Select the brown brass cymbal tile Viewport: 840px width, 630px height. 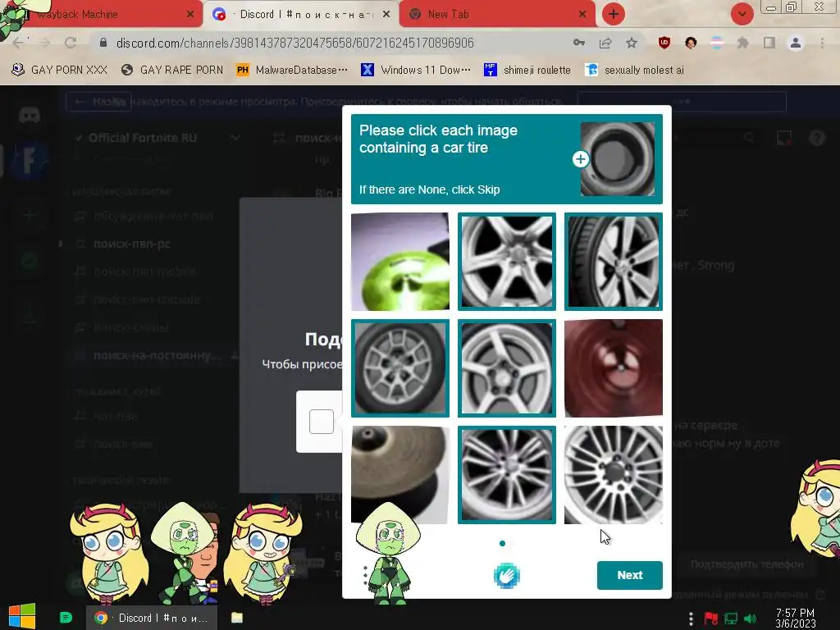(400, 475)
